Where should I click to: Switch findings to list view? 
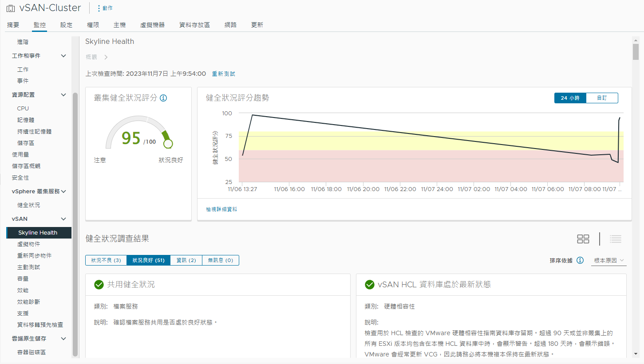click(x=616, y=239)
